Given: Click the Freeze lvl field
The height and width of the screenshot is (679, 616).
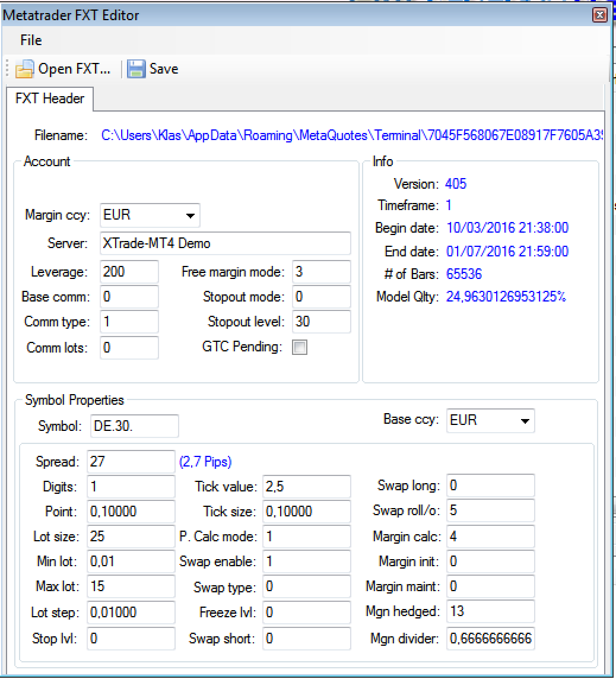Looking at the screenshot, I should (x=306, y=613).
